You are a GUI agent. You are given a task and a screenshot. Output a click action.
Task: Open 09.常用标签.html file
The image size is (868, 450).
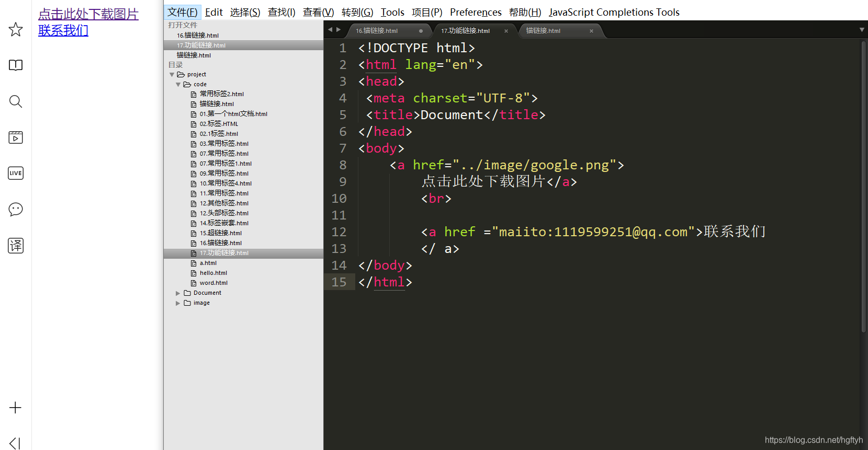point(224,174)
